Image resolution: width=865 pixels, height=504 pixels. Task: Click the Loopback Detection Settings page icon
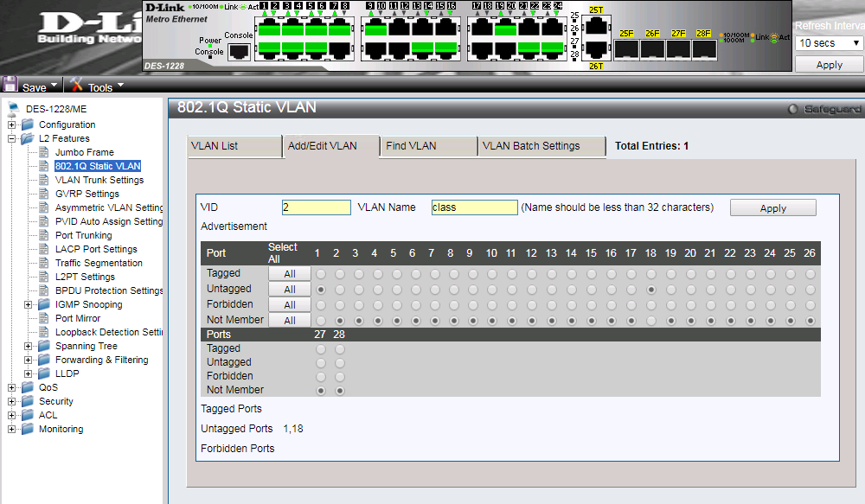(x=44, y=332)
